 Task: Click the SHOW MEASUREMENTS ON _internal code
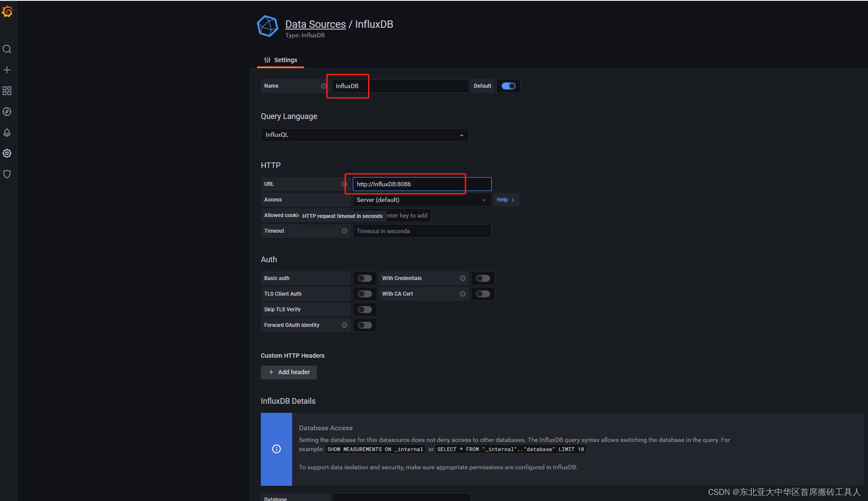pos(375,449)
